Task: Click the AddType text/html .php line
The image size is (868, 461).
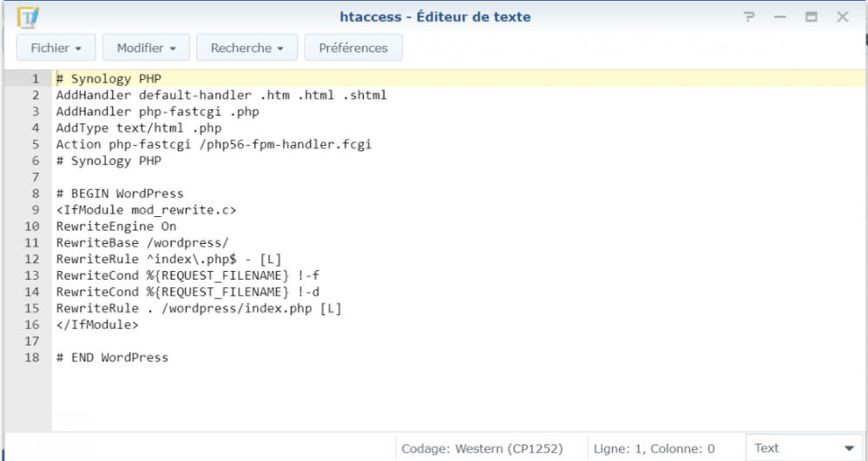Action: click(138, 128)
